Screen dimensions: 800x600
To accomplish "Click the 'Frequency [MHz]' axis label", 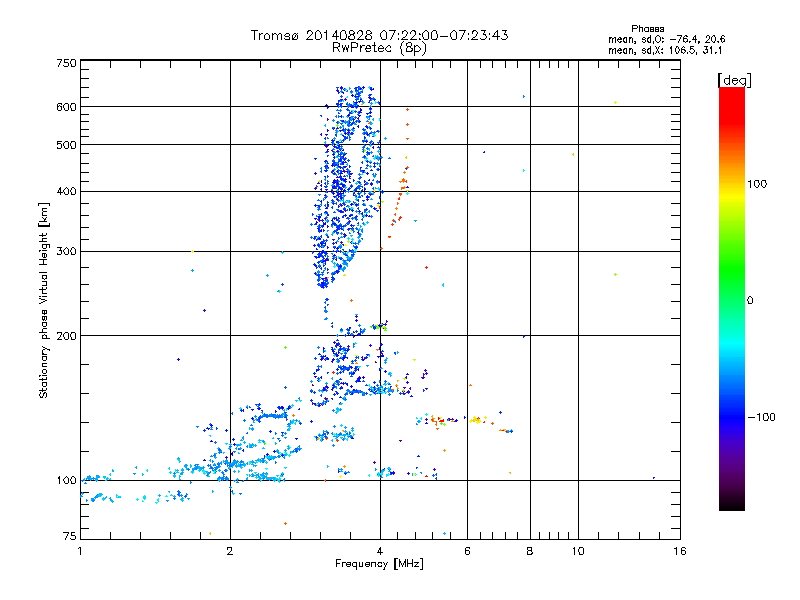I will point(379,564).
